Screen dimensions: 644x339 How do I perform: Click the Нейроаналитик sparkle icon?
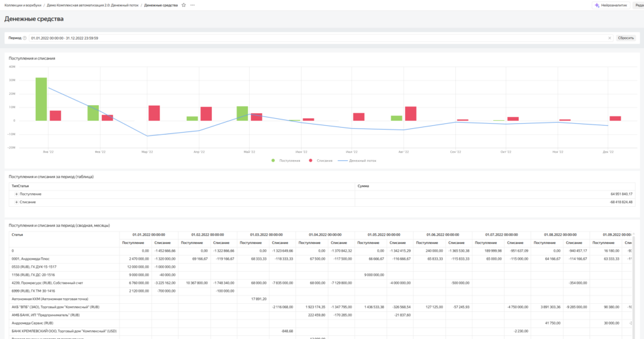(x=597, y=5)
